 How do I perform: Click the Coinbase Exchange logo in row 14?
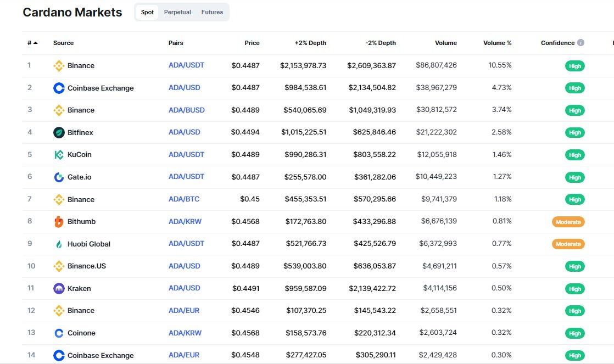pyautogui.click(x=59, y=355)
